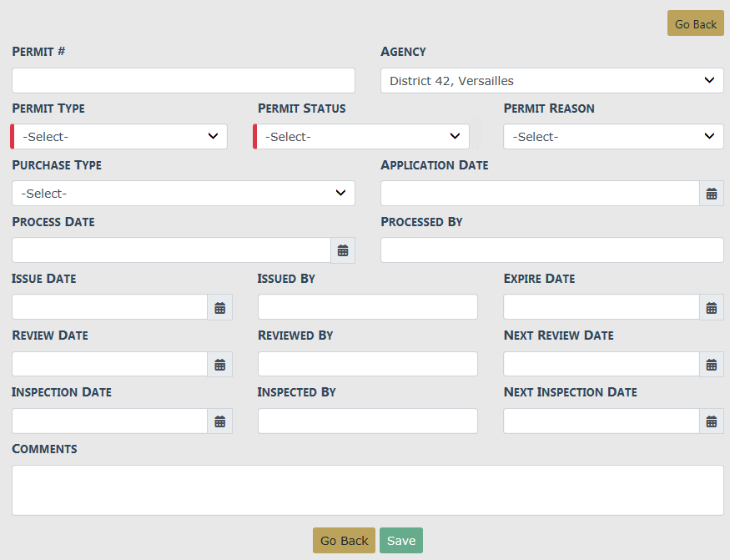Choose a Purchase Type from dropdown
The height and width of the screenshot is (560, 730).
(184, 194)
